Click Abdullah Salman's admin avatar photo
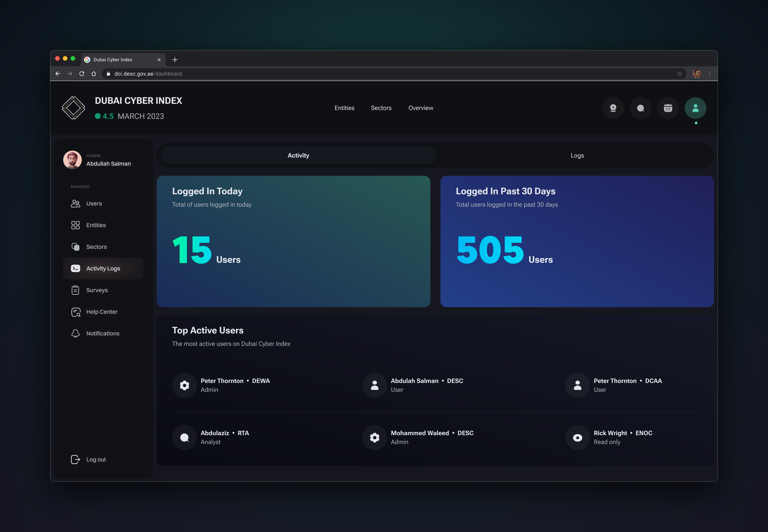The height and width of the screenshot is (532, 768). [x=73, y=160]
